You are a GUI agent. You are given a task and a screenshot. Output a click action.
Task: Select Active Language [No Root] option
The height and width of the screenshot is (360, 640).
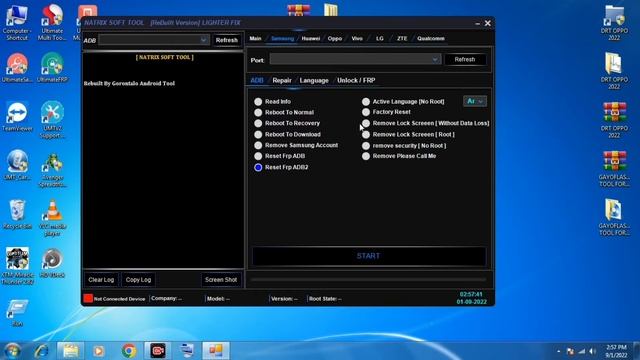[x=403, y=101]
